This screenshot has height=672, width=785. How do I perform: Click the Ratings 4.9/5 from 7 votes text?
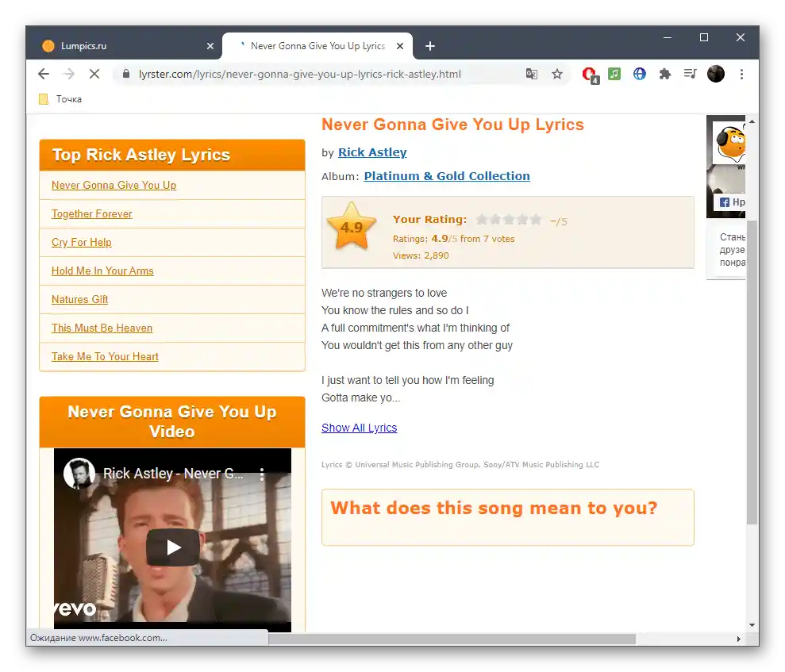click(x=453, y=239)
